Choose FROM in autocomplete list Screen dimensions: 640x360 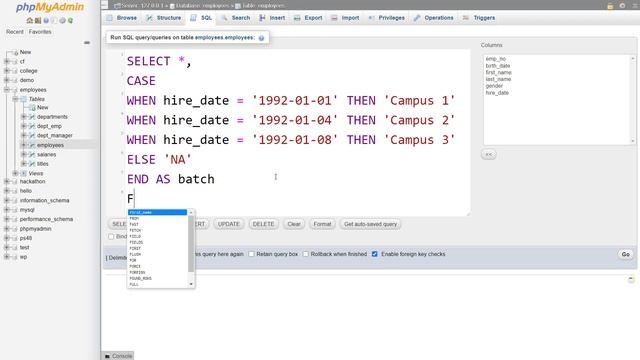pos(157,218)
